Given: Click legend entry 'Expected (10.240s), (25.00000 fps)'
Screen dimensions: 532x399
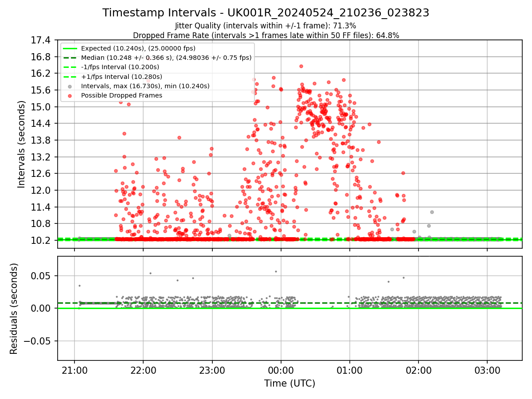Looking at the screenshot, I should pyautogui.click(x=138, y=48).
